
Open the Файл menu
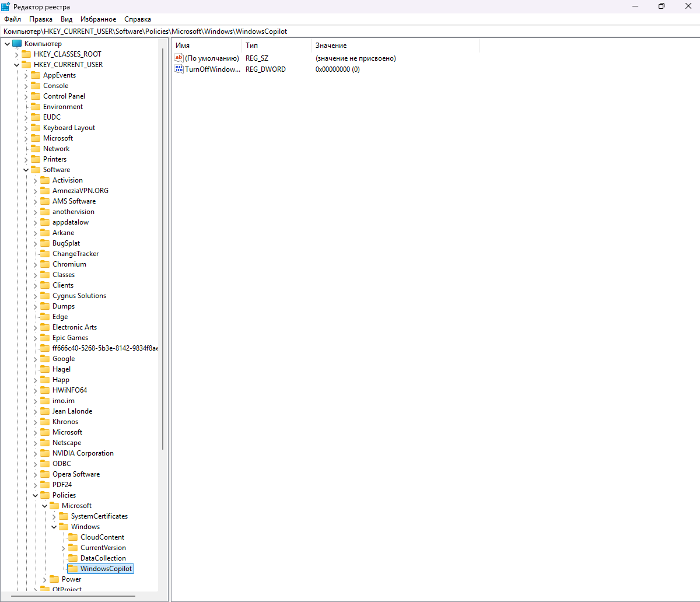click(x=12, y=19)
